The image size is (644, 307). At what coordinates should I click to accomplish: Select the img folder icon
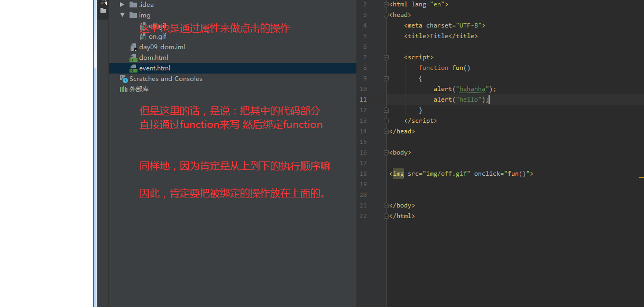click(133, 15)
